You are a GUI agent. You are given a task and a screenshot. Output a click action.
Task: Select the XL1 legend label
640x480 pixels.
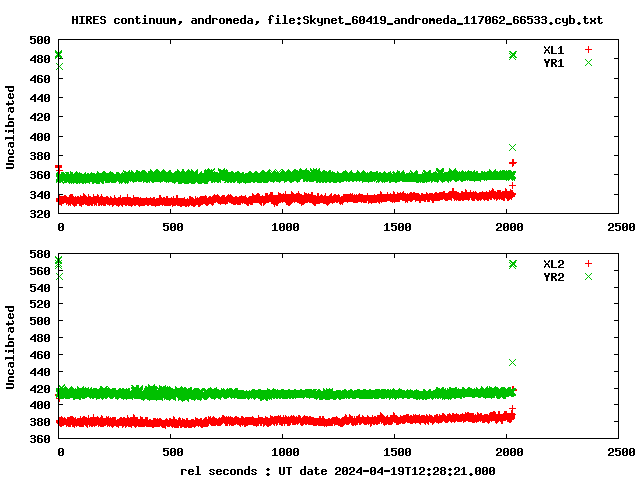point(553,50)
